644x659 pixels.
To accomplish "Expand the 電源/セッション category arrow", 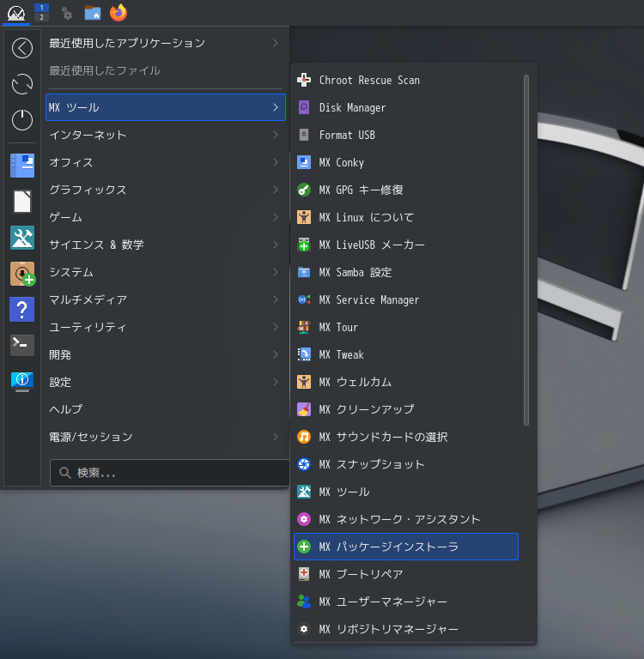I will click(x=276, y=437).
